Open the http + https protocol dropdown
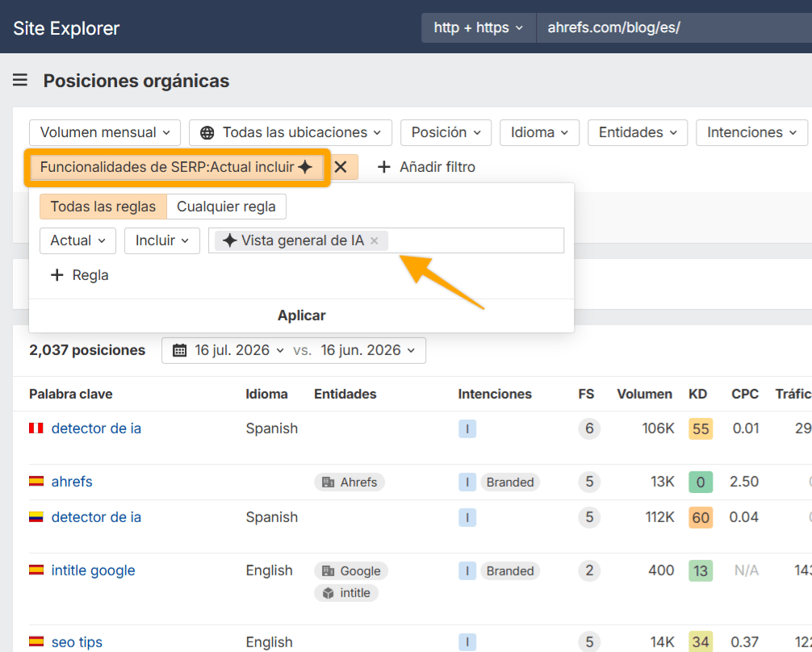 479,27
